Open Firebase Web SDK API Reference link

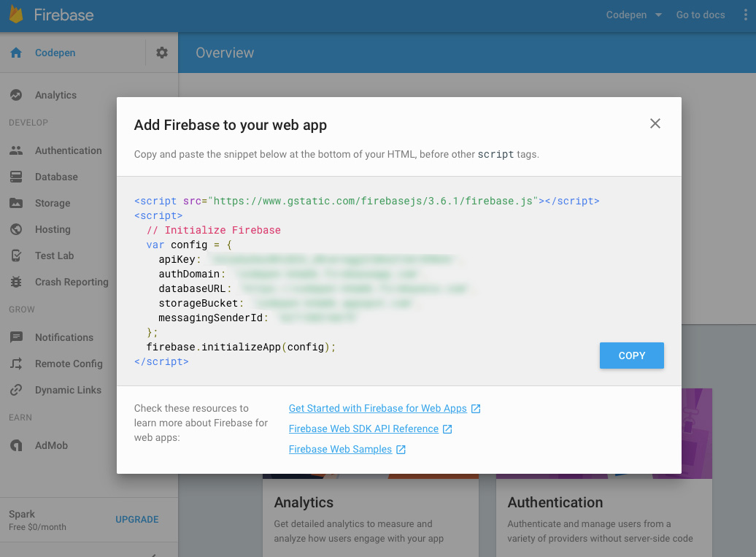(363, 429)
